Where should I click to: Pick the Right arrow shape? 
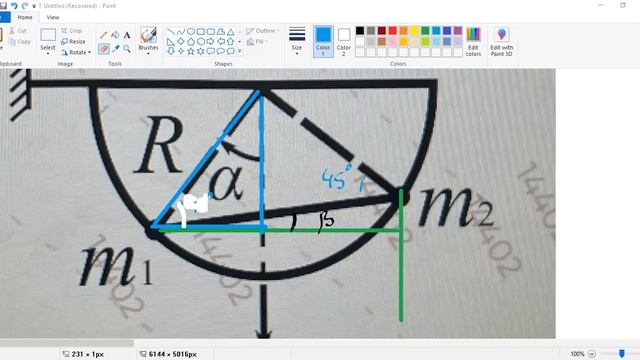(x=211, y=41)
